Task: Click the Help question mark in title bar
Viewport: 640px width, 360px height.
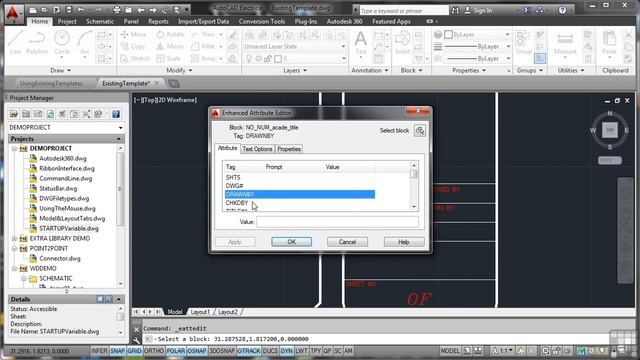Action: (562, 10)
